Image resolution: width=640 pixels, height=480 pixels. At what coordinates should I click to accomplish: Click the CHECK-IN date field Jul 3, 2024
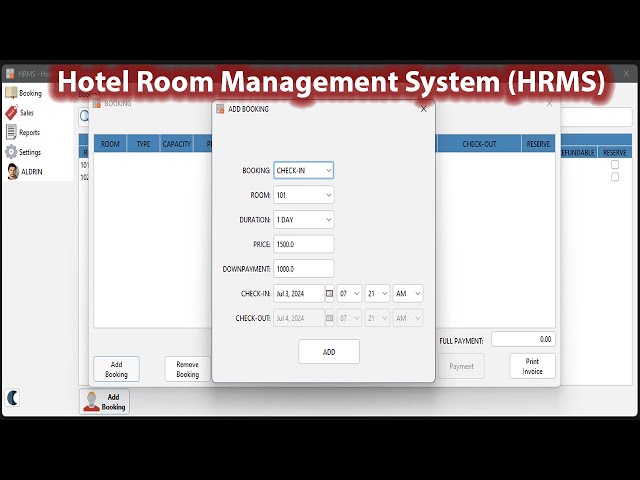(299, 293)
